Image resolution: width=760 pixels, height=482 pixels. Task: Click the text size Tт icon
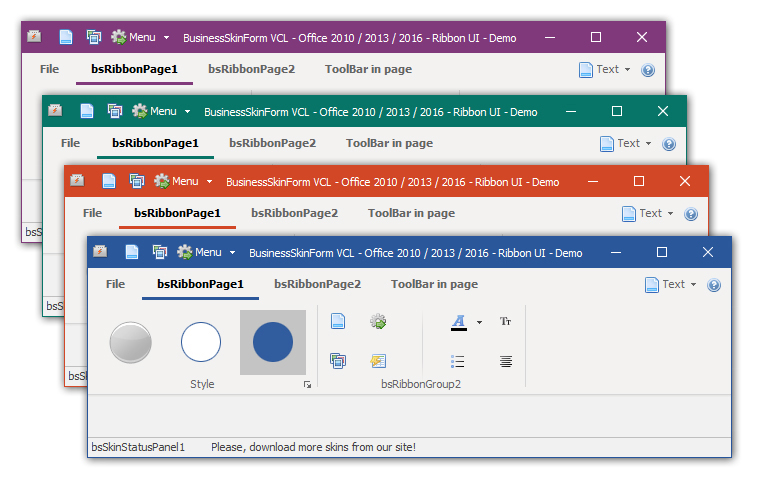click(506, 321)
